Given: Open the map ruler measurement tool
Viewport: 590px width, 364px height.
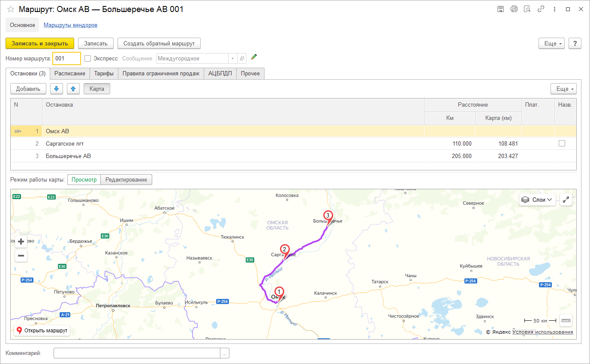Looking at the screenshot, I should pos(566,320).
